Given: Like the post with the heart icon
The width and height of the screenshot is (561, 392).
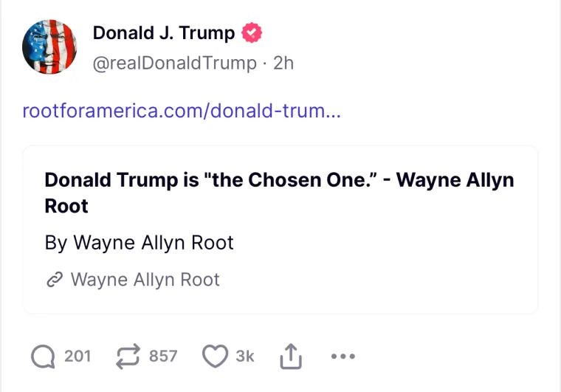Looking at the screenshot, I should (x=215, y=357).
